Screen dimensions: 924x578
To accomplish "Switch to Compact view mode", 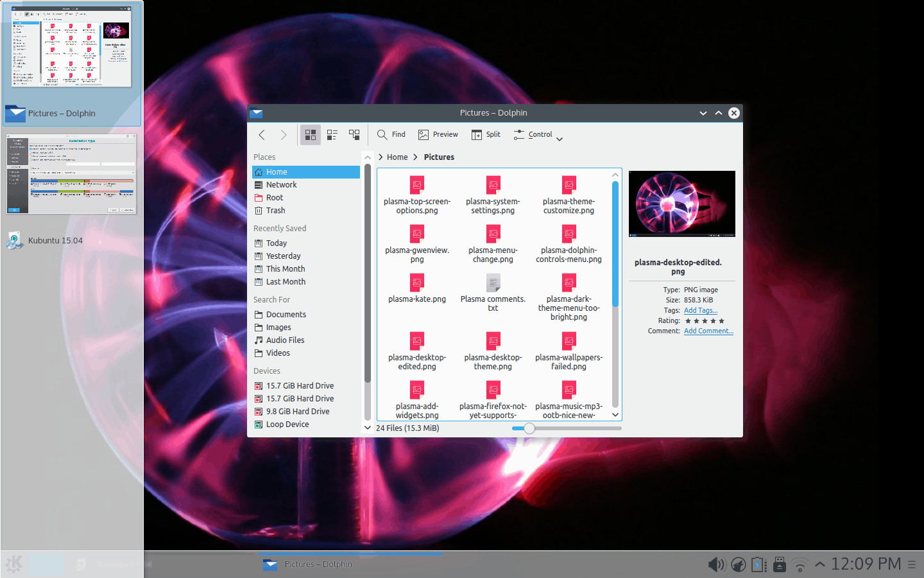I will (332, 135).
